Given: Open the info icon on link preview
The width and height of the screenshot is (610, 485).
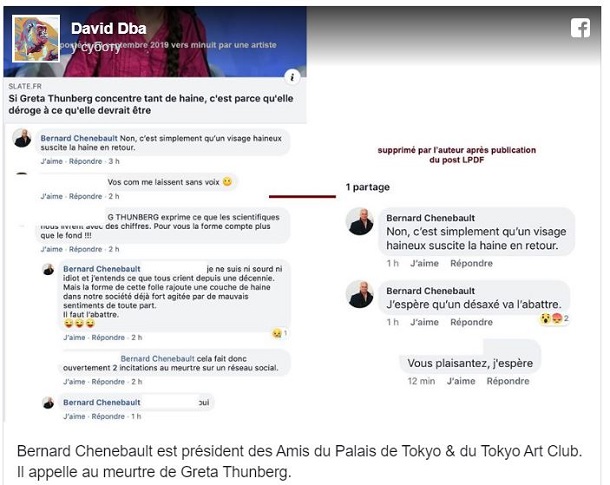Looking at the screenshot, I should pos(292,77).
